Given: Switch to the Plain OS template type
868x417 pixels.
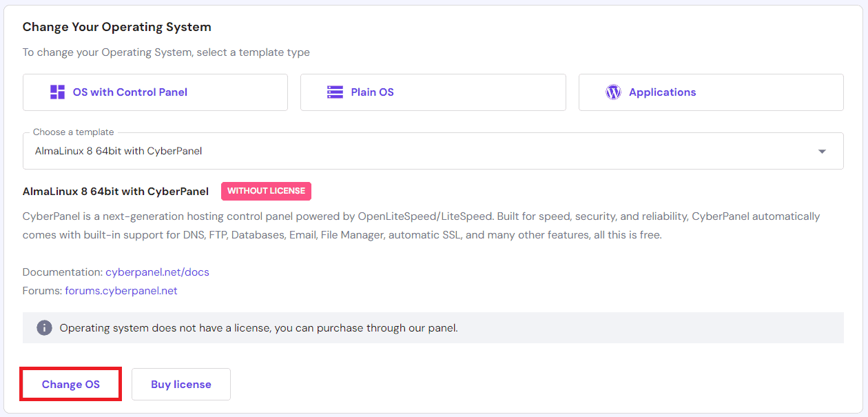Looking at the screenshot, I should pyautogui.click(x=433, y=92).
